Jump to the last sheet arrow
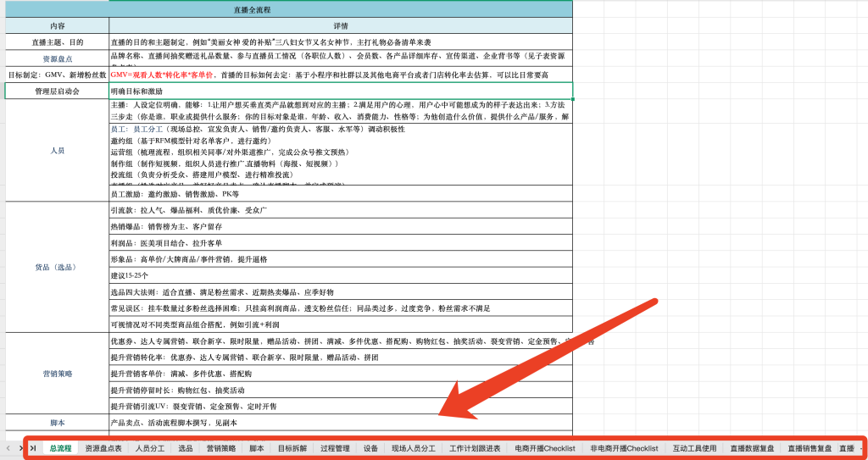Image resolution: width=868 pixels, height=460 pixels. (x=33, y=448)
